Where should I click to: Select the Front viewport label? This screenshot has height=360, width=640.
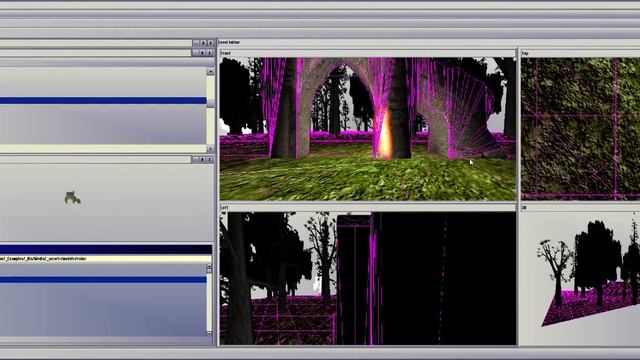(225, 53)
